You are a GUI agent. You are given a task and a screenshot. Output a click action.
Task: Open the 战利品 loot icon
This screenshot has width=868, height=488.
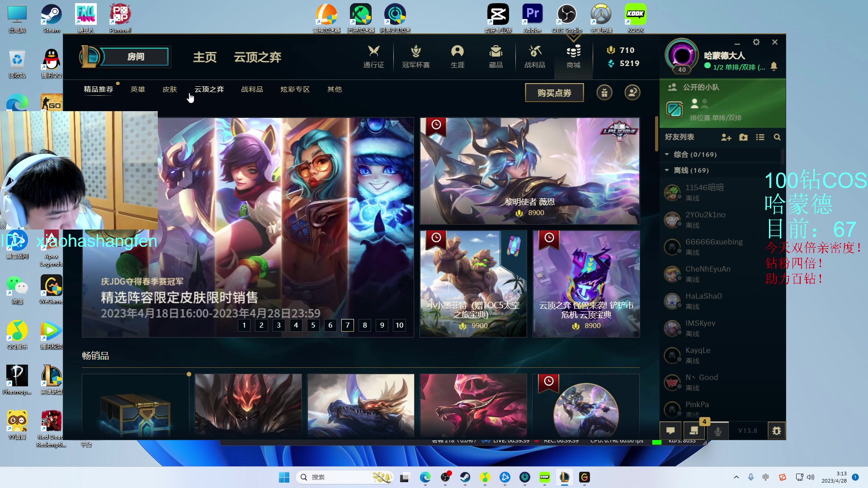[x=535, y=56]
